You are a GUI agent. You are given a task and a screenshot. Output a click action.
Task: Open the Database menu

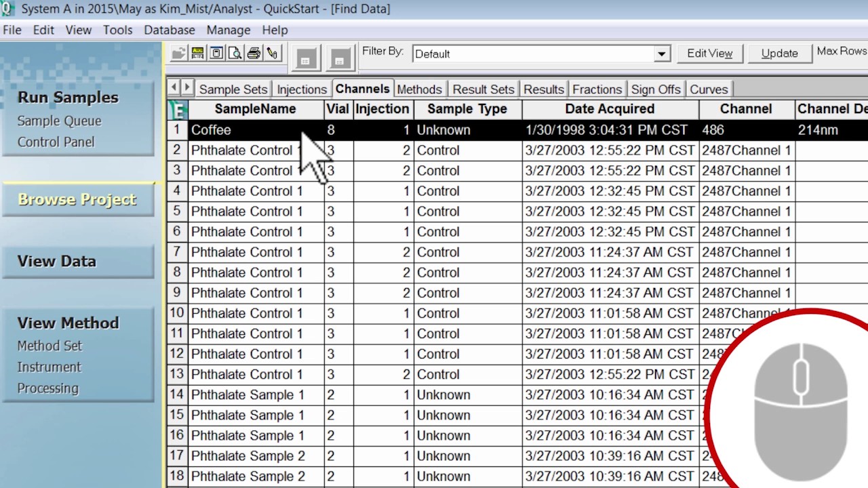[170, 30]
